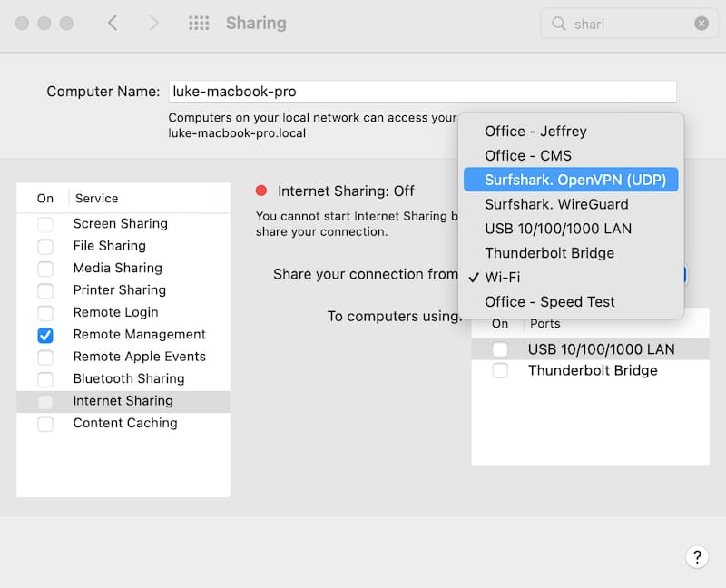Select Content Caching service row

coord(123,423)
